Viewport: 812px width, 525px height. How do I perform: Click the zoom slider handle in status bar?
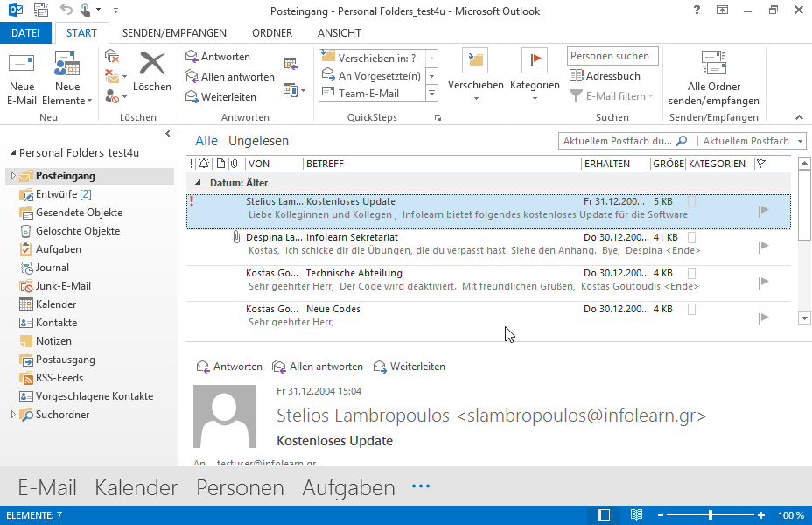(x=710, y=515)
